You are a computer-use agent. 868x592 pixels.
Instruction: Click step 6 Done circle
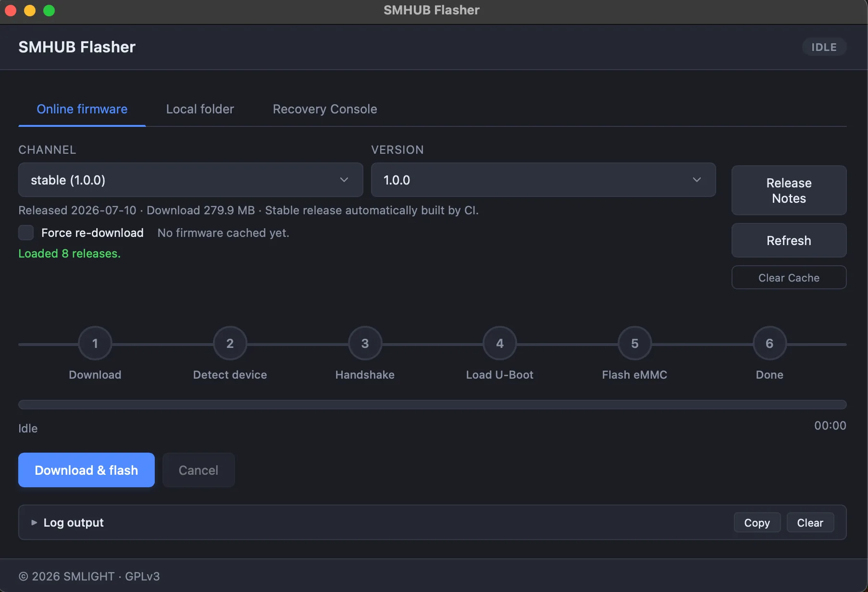(x=769, y=344)
